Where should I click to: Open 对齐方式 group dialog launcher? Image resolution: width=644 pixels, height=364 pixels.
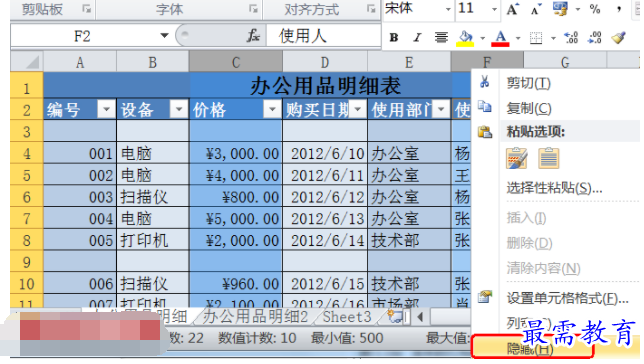click(x=371, y=9)
